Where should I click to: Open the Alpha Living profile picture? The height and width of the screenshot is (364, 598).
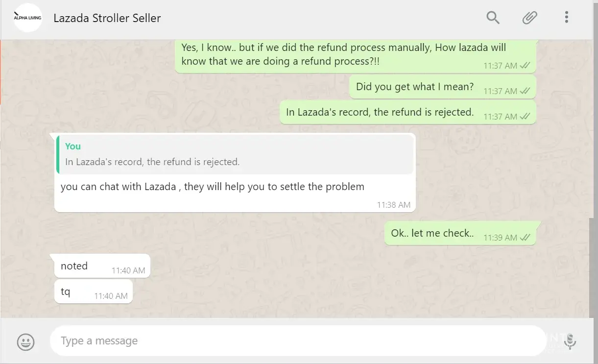27,18
